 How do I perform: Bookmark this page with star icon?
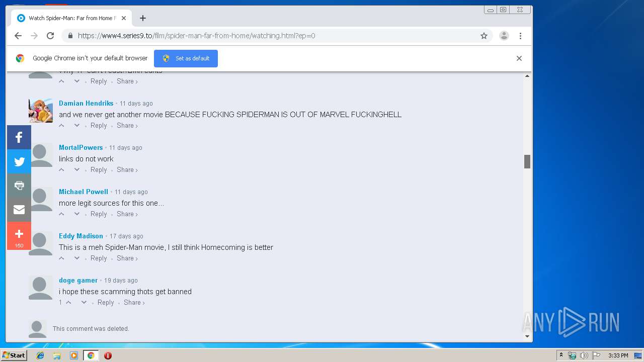coord(484,36)
